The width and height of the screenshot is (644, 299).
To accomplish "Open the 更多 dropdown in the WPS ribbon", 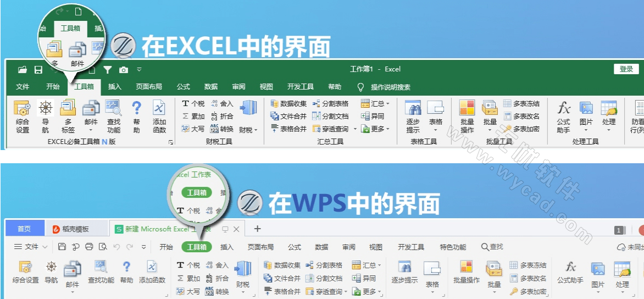I will tap(366, 292).
